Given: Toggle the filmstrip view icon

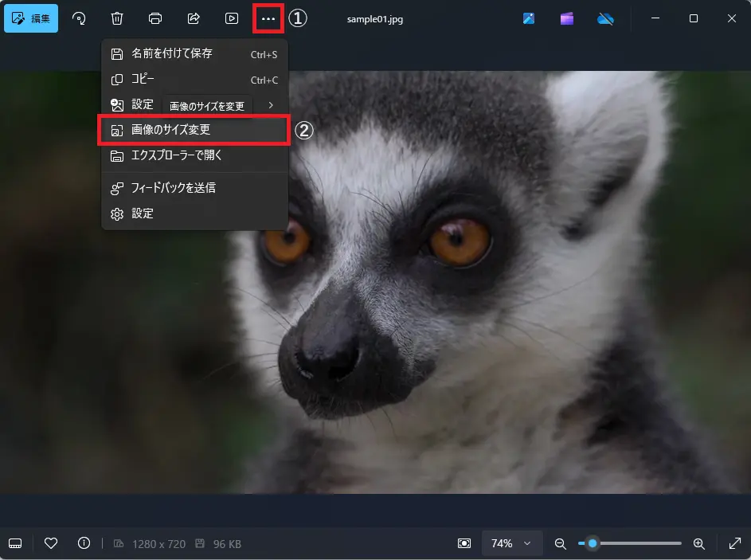Looking at the screenshot, I should [15, 543].
